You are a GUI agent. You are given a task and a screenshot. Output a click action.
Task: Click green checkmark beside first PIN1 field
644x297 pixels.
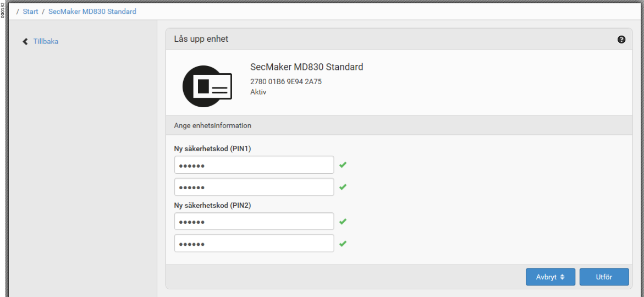click(x=343, y=164)
